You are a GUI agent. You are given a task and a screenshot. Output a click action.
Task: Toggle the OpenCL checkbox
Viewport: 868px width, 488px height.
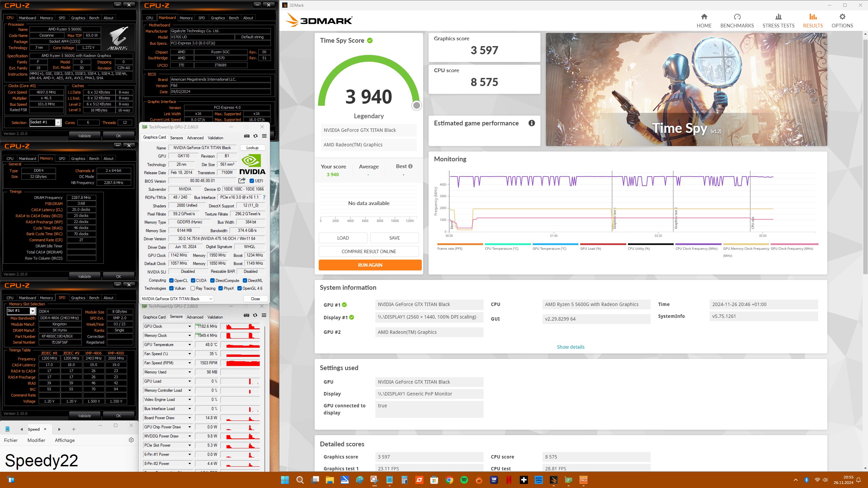[172, 280]
